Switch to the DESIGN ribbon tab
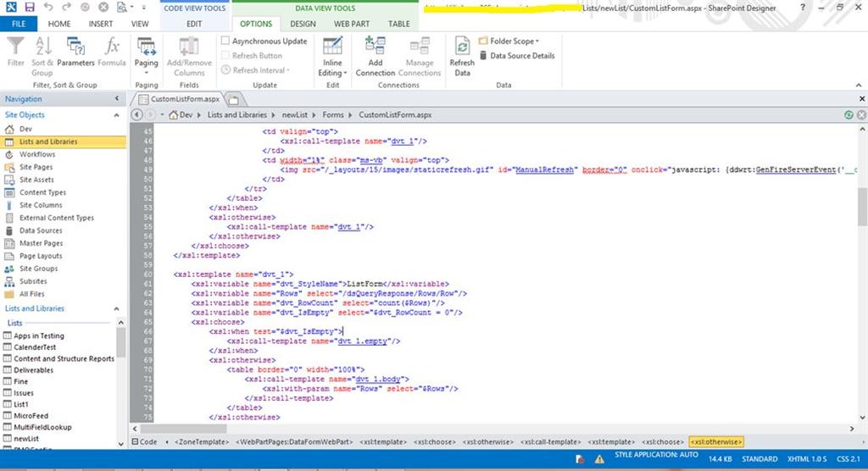This screenshot has width=868, height=471. point(303,24)
